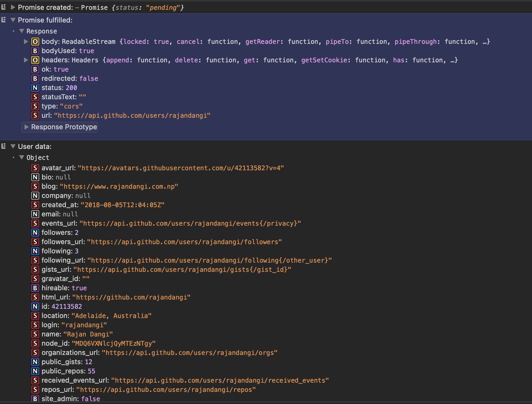Screen dimensions: 532x404
Task: Click the null icon beside company
Action: pos(35,196)
